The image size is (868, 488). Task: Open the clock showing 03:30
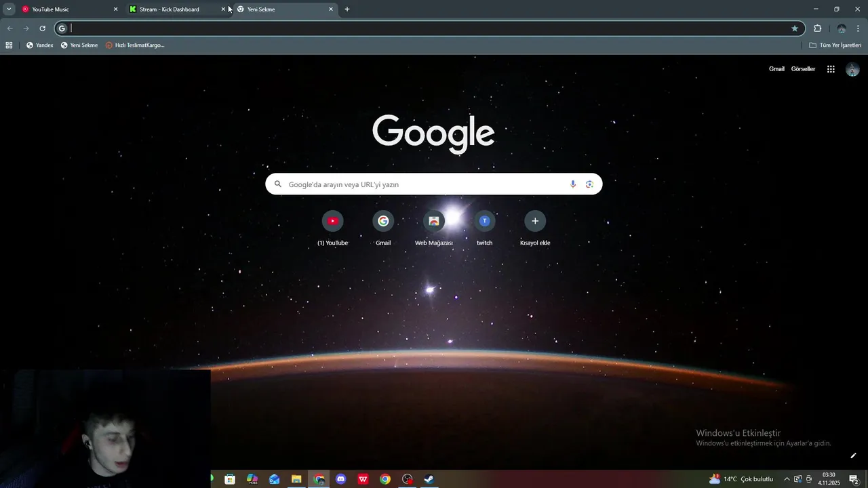click(829, 479)
